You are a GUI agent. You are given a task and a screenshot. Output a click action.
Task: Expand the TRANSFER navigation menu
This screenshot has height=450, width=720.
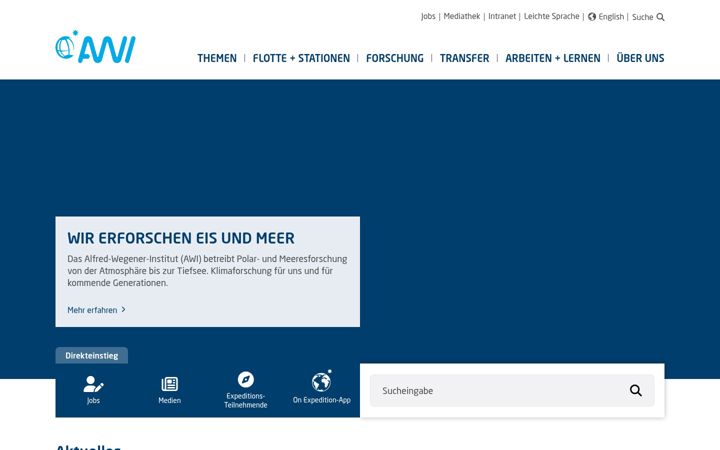[464, 58]
